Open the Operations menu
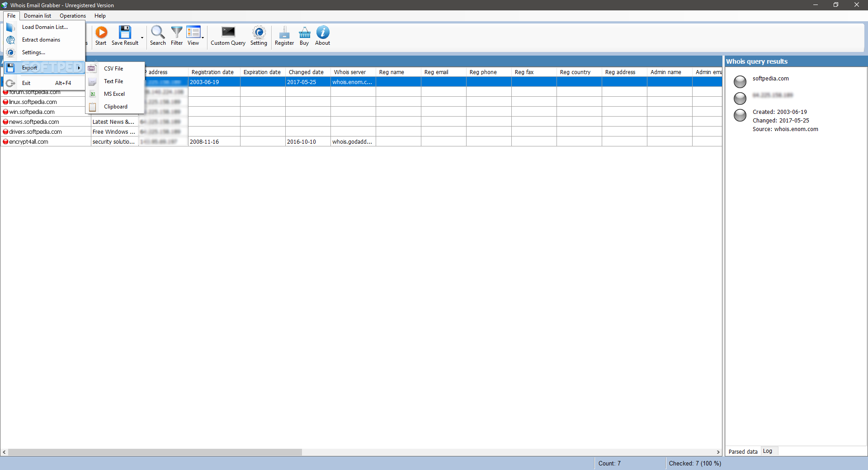 73,16
